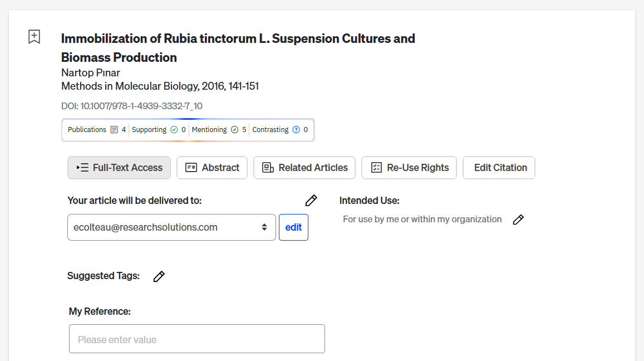The image size is (644, 361).
Task: Click the Supporting green checkmark icon
Action: click(x=174, y=130)
